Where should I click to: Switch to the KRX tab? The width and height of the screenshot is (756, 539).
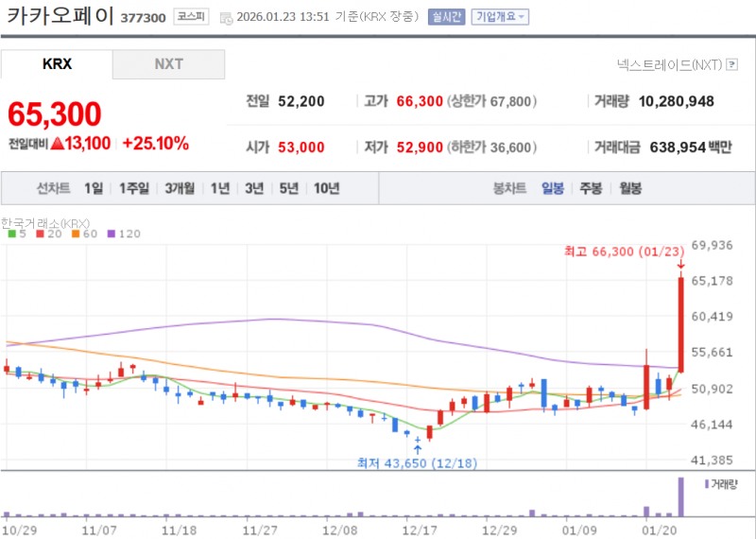57,63
